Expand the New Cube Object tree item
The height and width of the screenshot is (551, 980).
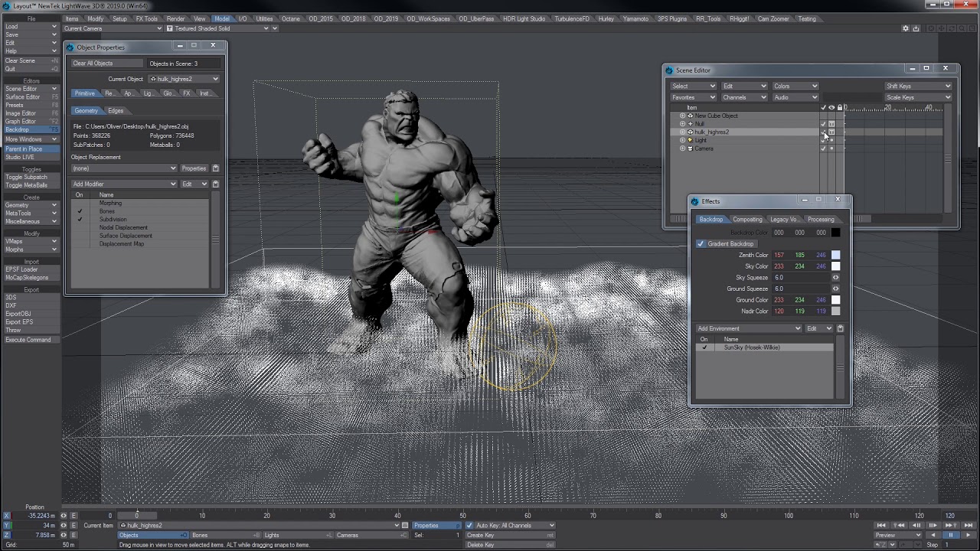point(682,116)
